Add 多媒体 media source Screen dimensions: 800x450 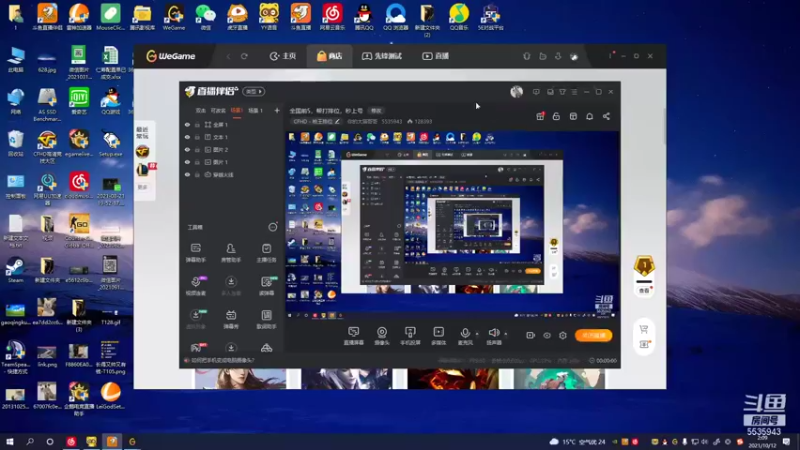[438, 336]
